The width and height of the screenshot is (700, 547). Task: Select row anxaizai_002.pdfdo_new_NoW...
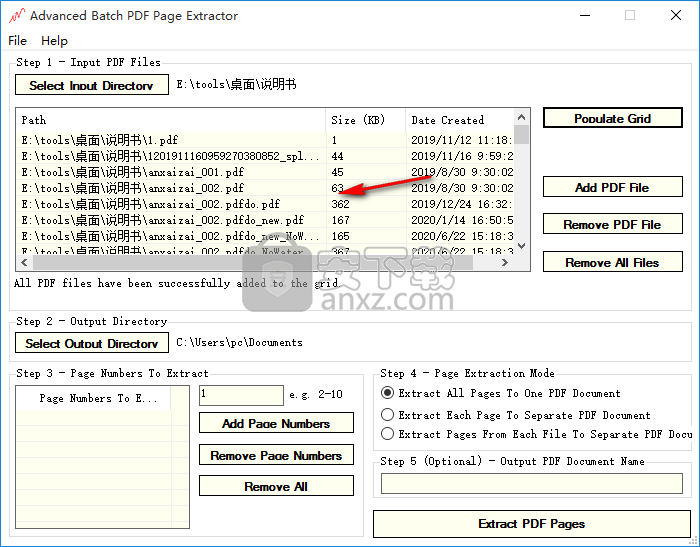tap(265, 236)
